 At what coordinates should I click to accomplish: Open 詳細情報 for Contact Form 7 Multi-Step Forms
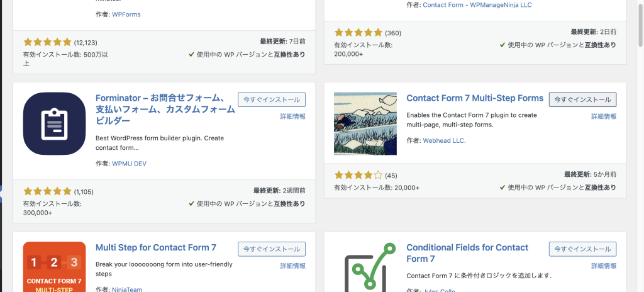(604, 116)
